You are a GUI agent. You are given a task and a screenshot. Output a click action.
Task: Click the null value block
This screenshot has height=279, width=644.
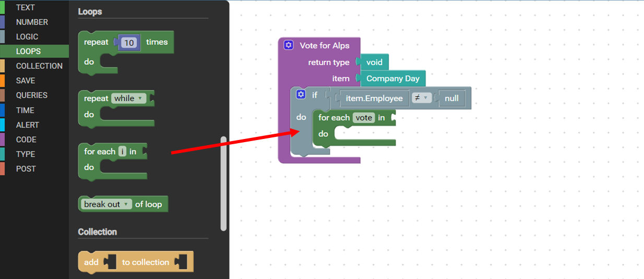[451, 98]
